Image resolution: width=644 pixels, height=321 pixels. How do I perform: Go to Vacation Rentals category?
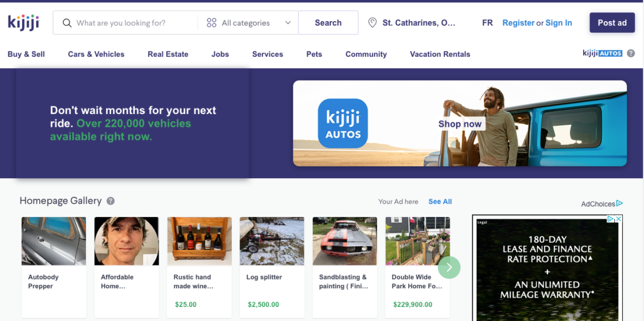(x=440, y=54)
